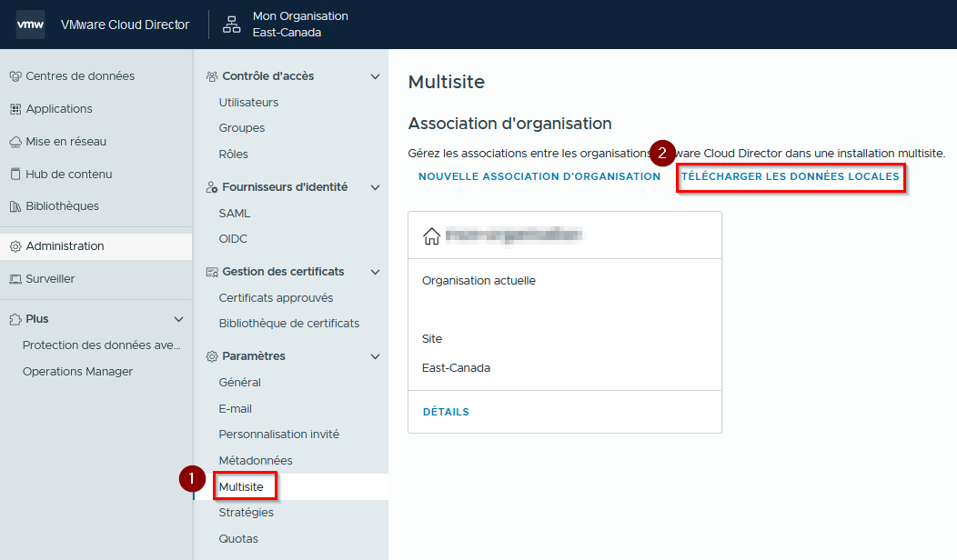
Task: Open Protection des données ave... entry
Action: (101, 345)
